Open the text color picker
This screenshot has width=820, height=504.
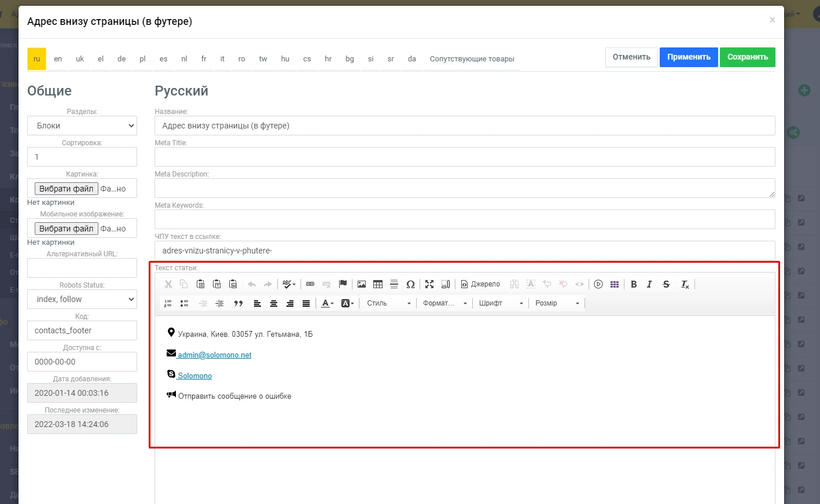click(x=328, y=303)
